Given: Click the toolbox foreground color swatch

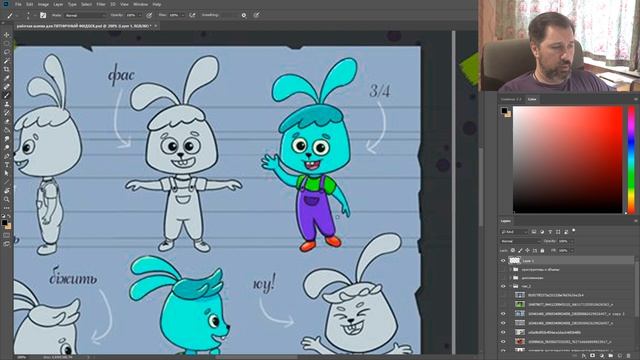Looking at the screenshot, I should [4, 222].
